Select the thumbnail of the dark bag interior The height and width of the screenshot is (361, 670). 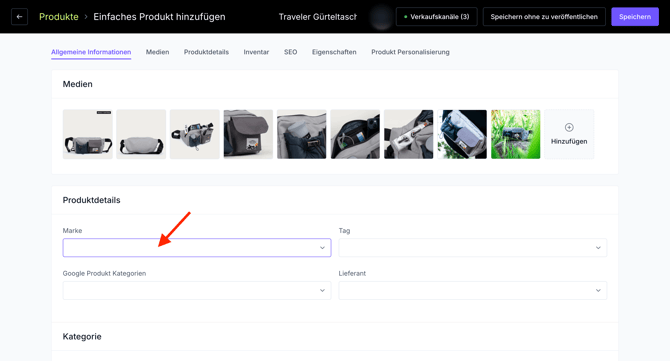[355, 134]
